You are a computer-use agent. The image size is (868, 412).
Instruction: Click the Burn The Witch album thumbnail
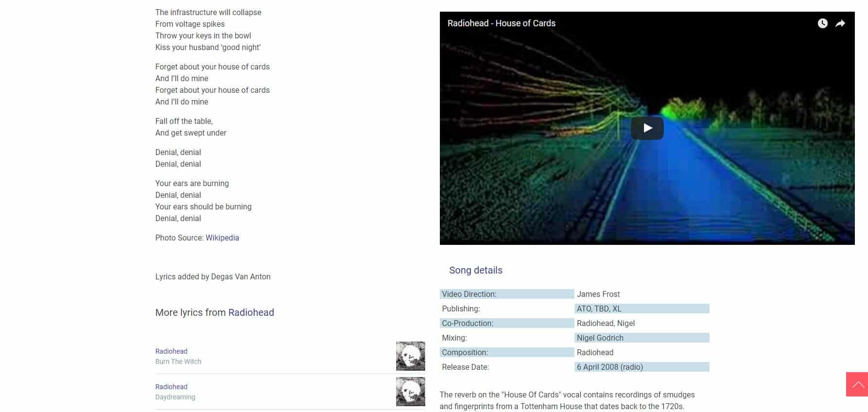[x=410, y=356]
